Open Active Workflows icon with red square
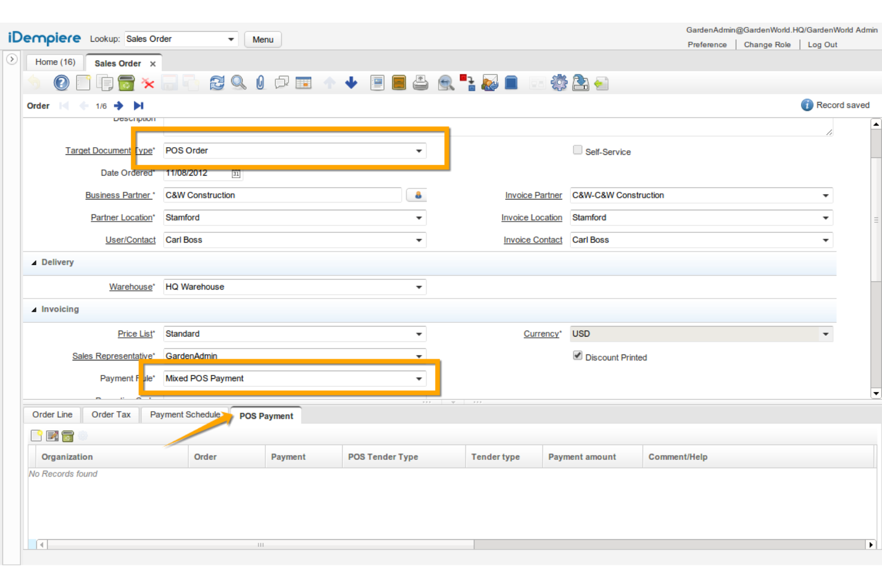Screen dimensions: 882x588 point(467,83)
